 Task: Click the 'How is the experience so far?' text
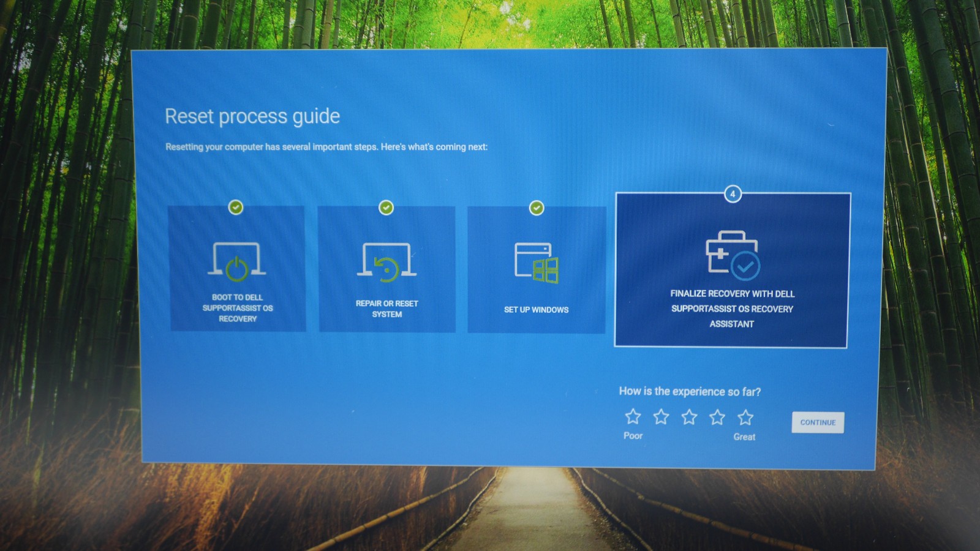(x=690, y=392)
